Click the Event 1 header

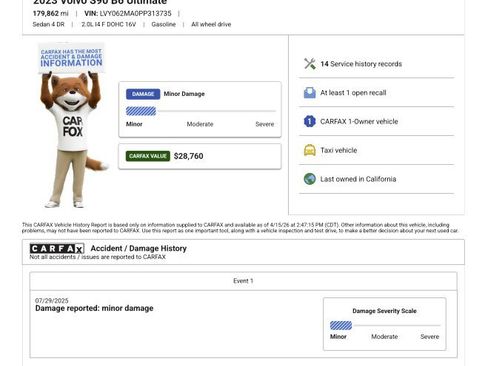pyautogui.click(x=243, y=281)
